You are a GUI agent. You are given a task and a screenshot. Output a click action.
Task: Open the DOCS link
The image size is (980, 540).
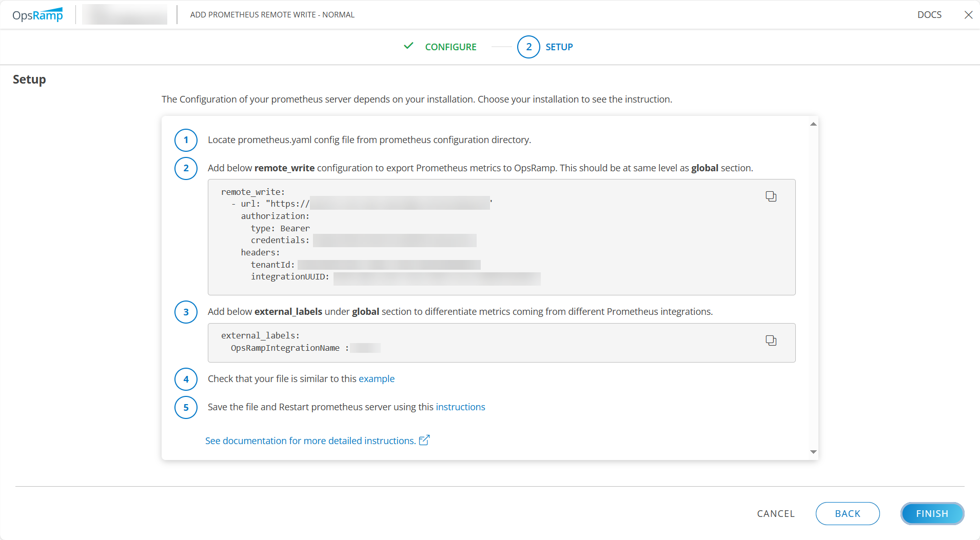[x=929, y=15]
